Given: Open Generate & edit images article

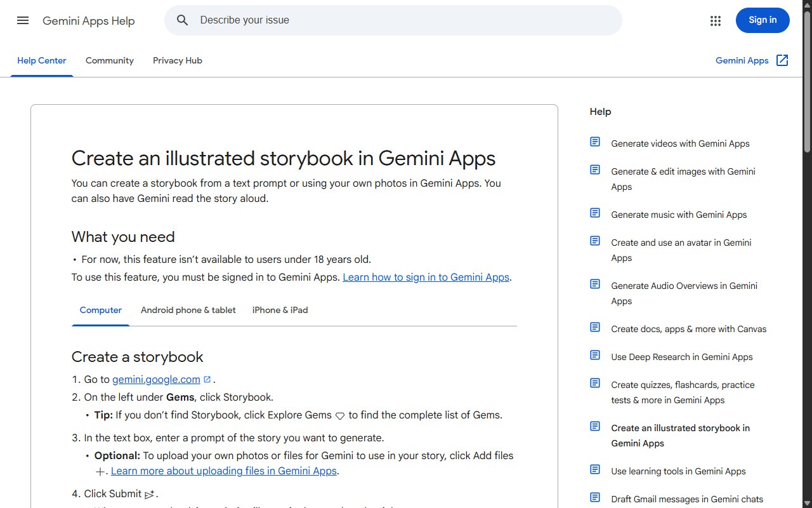Looking at the screenshot, I should pyautogui.click(x=683, y=179).
